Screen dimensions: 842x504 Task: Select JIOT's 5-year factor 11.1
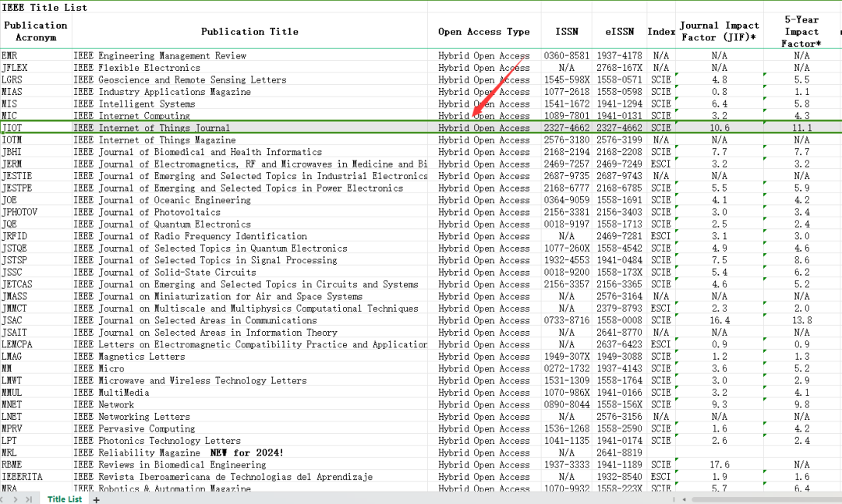coord(801,128)
